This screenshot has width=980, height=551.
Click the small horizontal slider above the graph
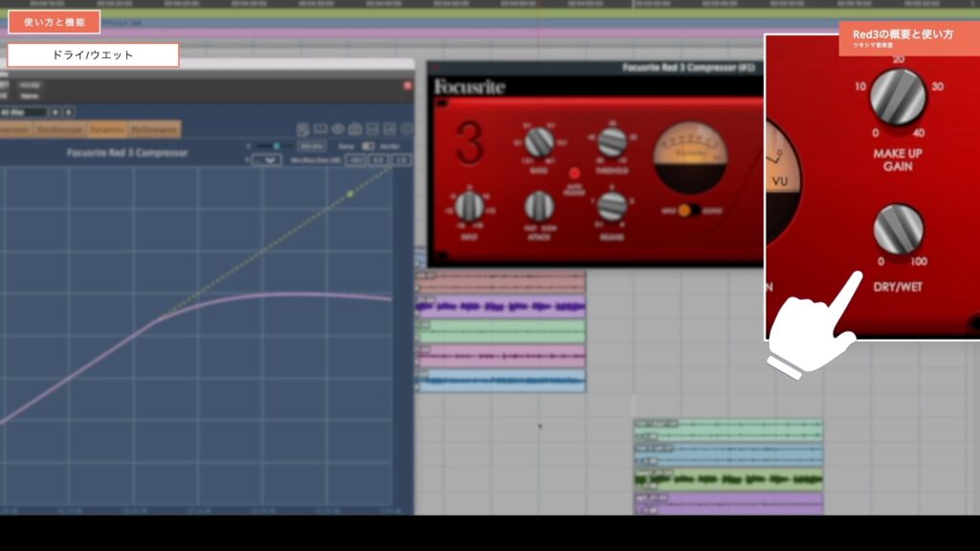tap(273, 146)
